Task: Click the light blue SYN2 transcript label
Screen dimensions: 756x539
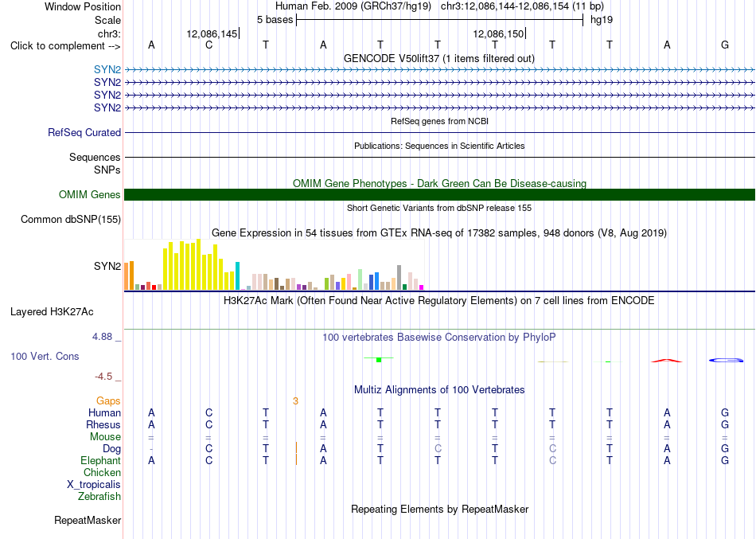Action: [107, 69]
